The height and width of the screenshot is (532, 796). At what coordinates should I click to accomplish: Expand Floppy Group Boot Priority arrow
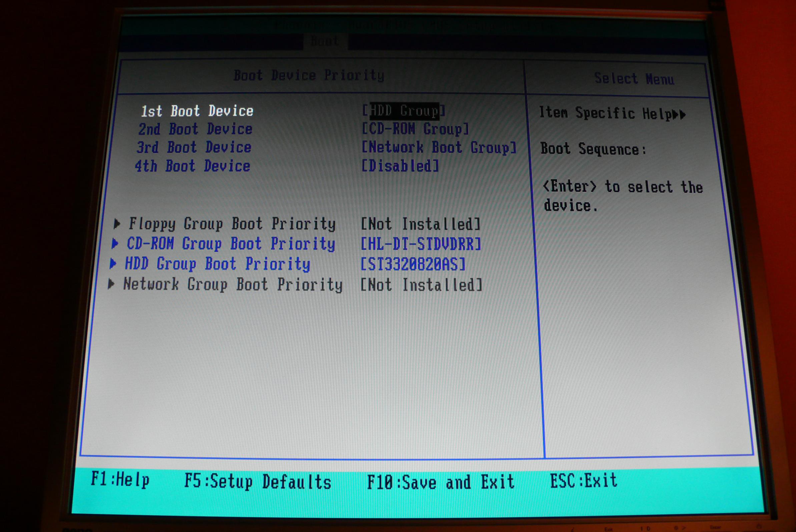coord(117,224)
